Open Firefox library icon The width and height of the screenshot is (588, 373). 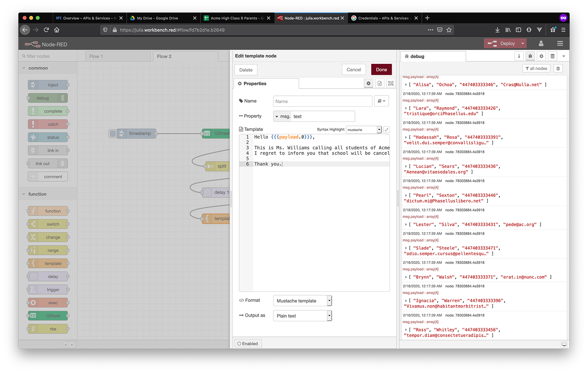508,30
